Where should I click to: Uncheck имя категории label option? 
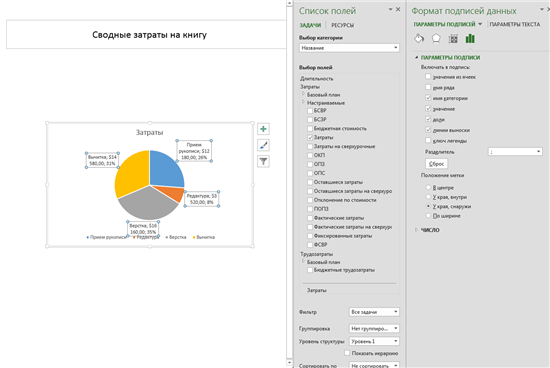(428, 98)
